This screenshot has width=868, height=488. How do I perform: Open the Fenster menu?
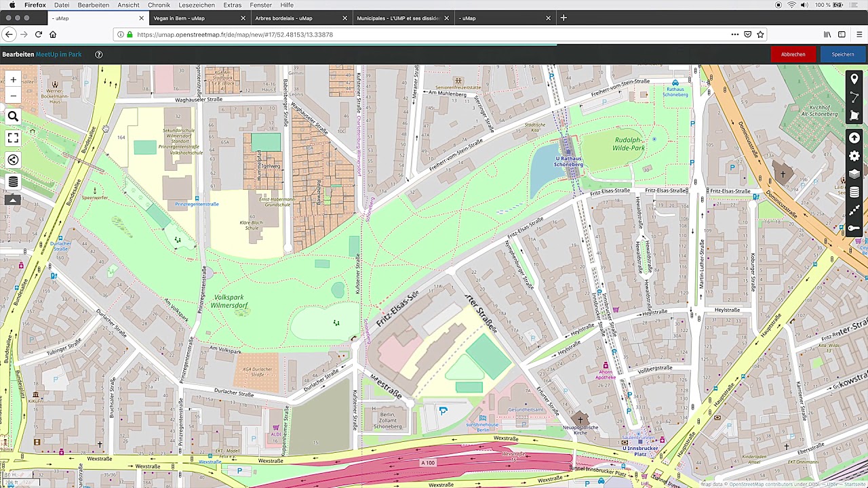tap(261, 5)
